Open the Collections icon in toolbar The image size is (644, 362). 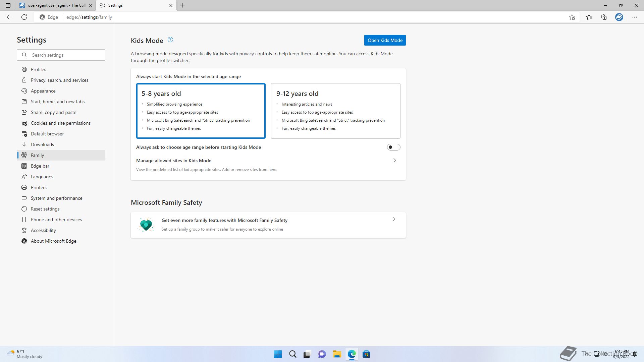pos(604,17)
